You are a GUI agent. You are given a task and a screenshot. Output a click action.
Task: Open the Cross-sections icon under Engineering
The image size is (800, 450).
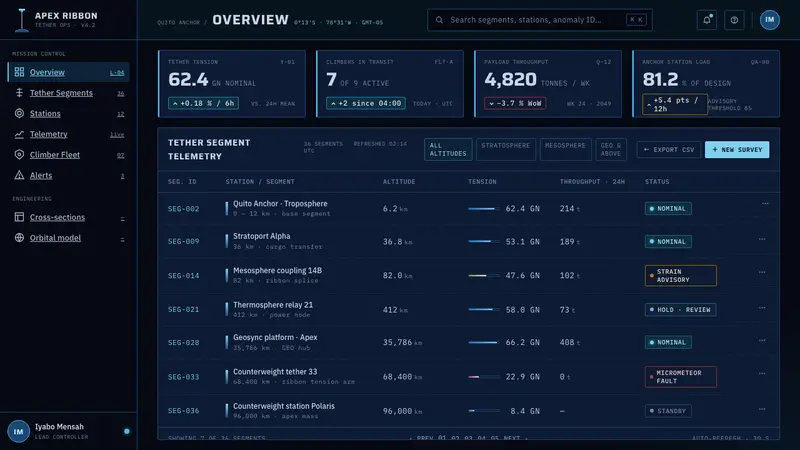pyautogui.click(x=19, y=217)
